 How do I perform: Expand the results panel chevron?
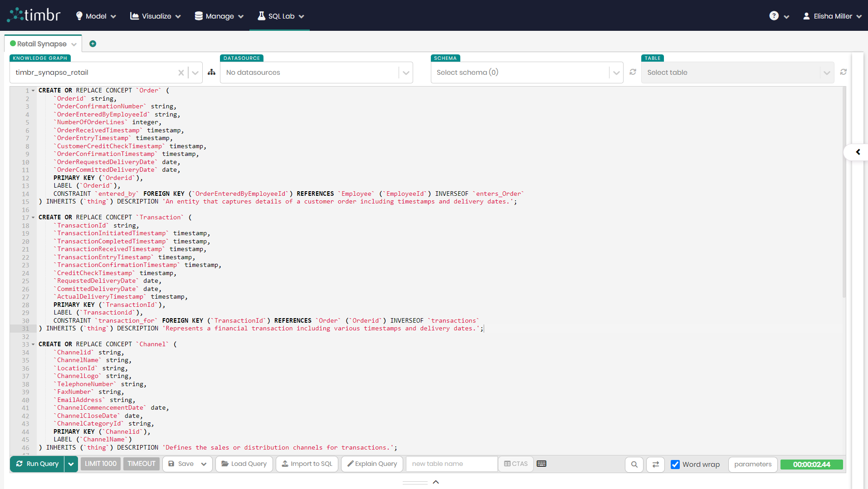[435, 482]
